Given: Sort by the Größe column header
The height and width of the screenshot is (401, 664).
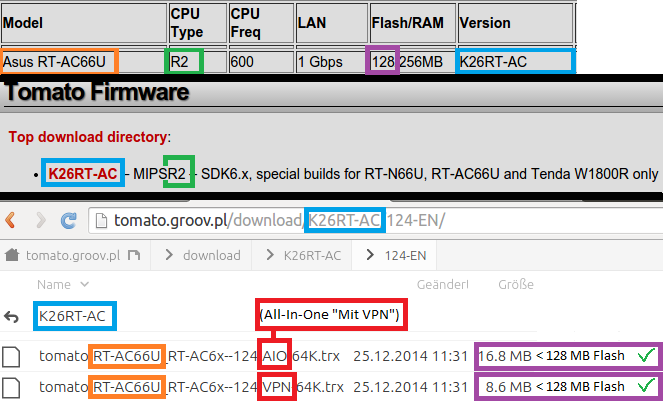Looking at the screenshot, I should [x=516, y=284].
